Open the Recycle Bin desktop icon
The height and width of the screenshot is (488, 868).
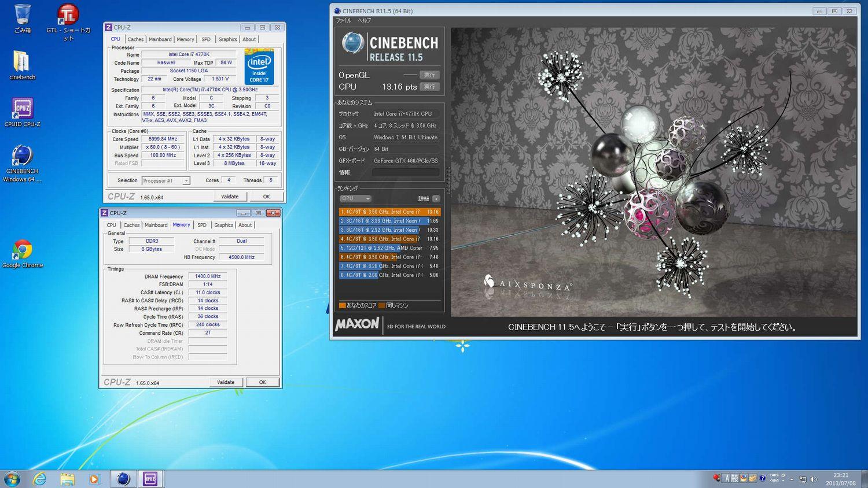click(x=22, y=18)
